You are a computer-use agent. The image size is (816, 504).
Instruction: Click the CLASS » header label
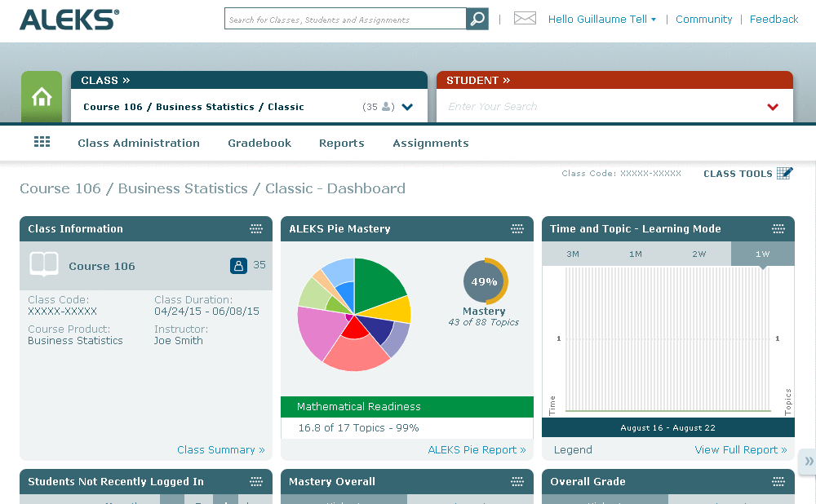[x=105, y=80]
